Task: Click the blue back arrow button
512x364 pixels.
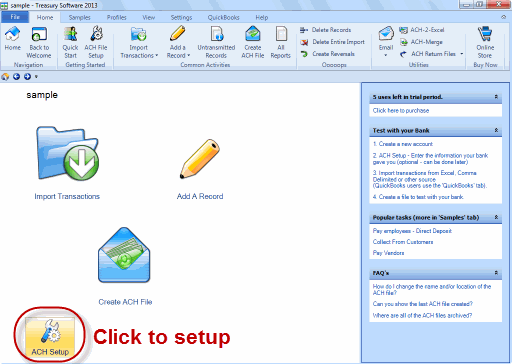Action: pos(16,77)
